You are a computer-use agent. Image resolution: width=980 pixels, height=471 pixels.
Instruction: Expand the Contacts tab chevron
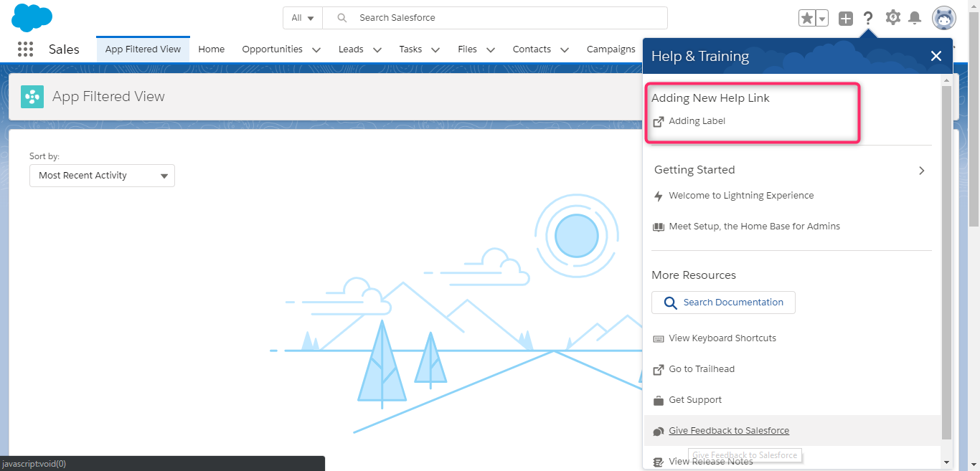[x=565, y=50]
